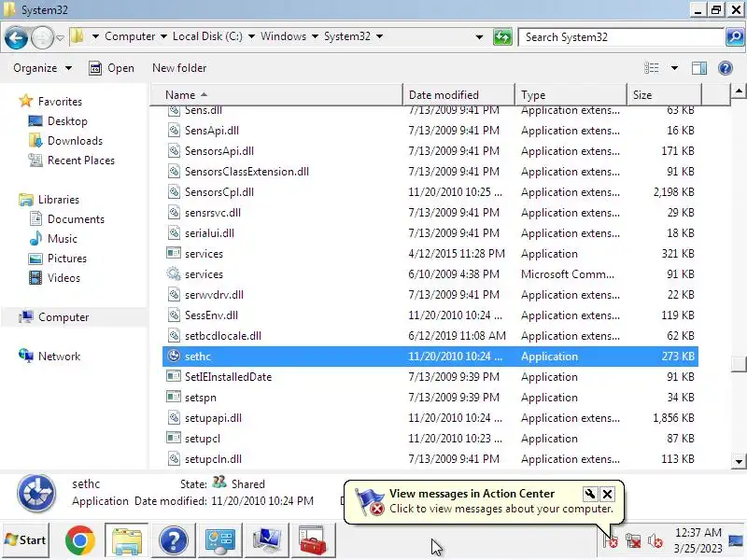747x560 pixels.
Task: Open the red toolbox taskbar icon
Action: (x=312, y=540)
